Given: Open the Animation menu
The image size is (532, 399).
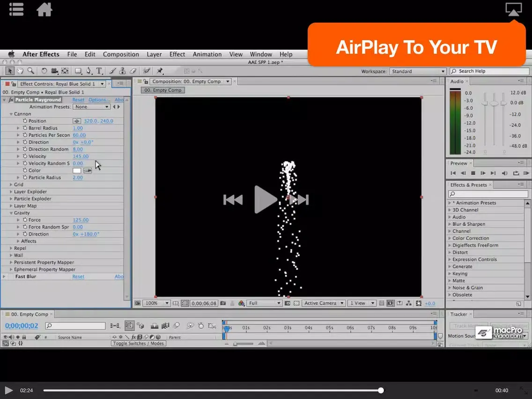Looking at the screenshot, I should point(207,54).
